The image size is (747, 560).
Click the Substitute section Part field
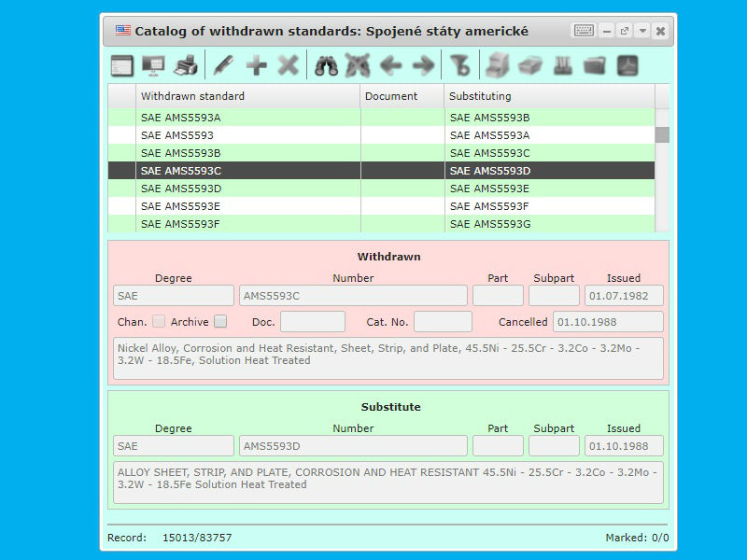(x=498, y=446)
